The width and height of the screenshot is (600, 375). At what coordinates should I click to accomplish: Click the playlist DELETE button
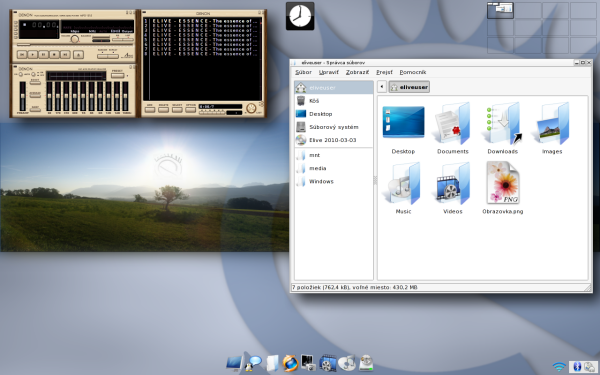(x=163, y=110)
